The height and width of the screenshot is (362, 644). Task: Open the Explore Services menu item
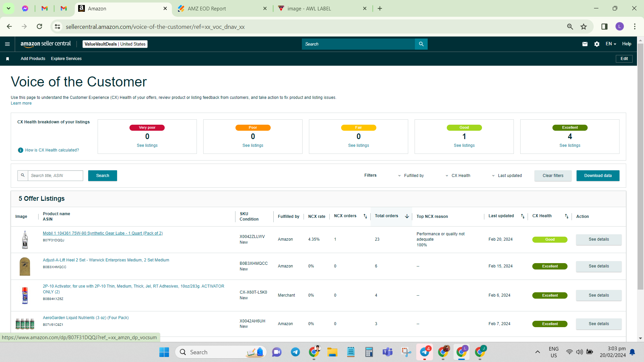66,59
